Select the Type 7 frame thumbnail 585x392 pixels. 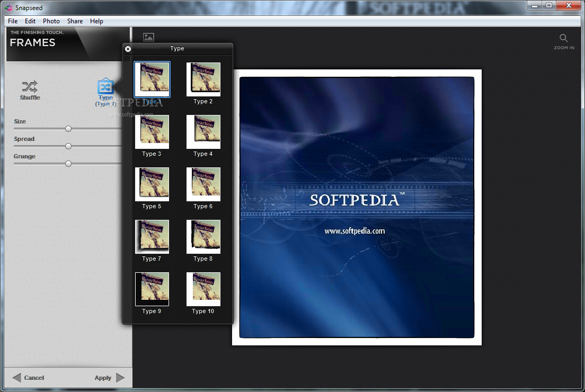152,237
